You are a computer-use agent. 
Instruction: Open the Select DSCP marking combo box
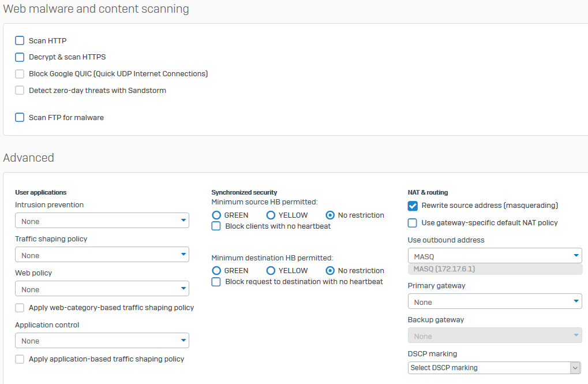[494, 368]
